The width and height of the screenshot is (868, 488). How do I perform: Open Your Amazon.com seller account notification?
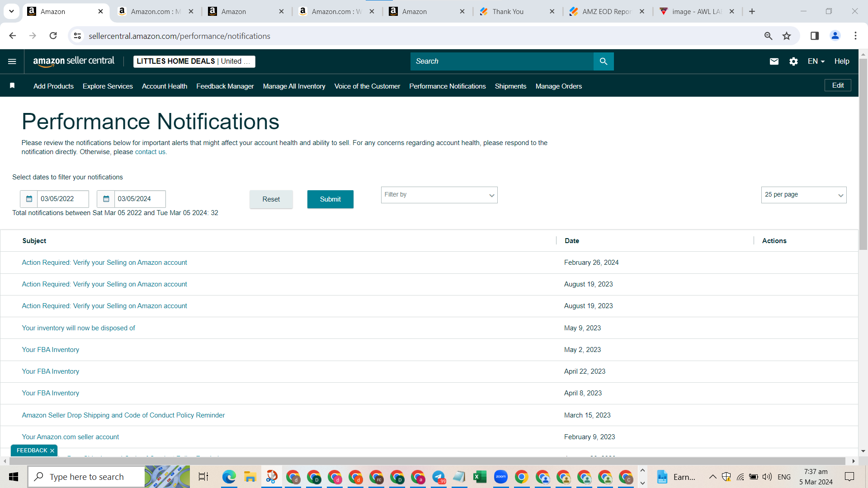(71, 437)
